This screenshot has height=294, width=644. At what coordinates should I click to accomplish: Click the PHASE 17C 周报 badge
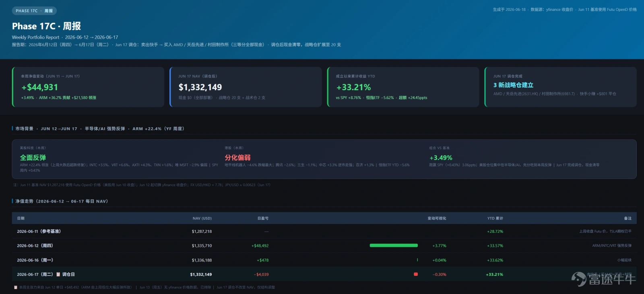34,11
